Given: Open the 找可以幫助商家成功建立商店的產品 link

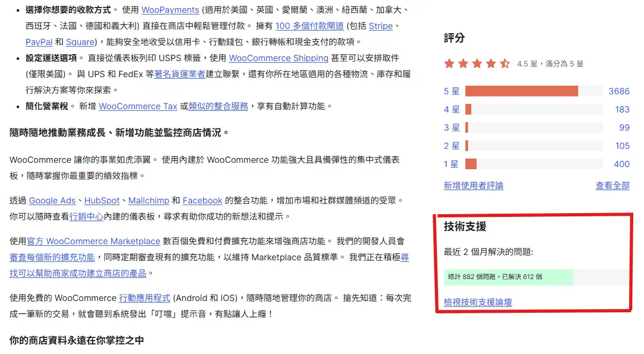Looking at the screenshot, I should (x=78, y=273).
